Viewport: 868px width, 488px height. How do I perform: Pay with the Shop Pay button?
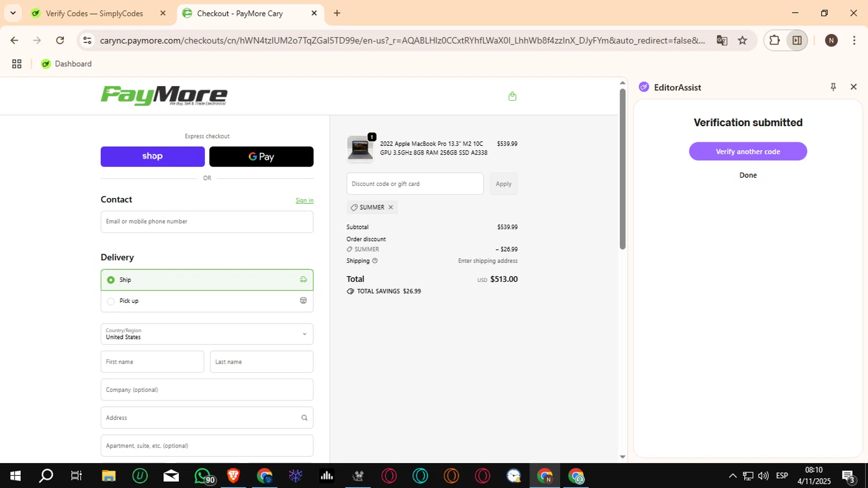[x=153, y=156]
